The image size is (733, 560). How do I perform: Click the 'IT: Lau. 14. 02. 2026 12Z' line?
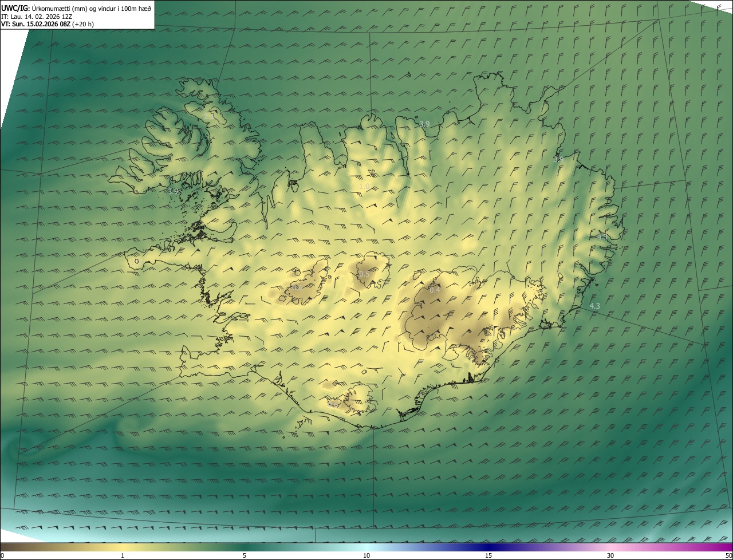[36, 17]
